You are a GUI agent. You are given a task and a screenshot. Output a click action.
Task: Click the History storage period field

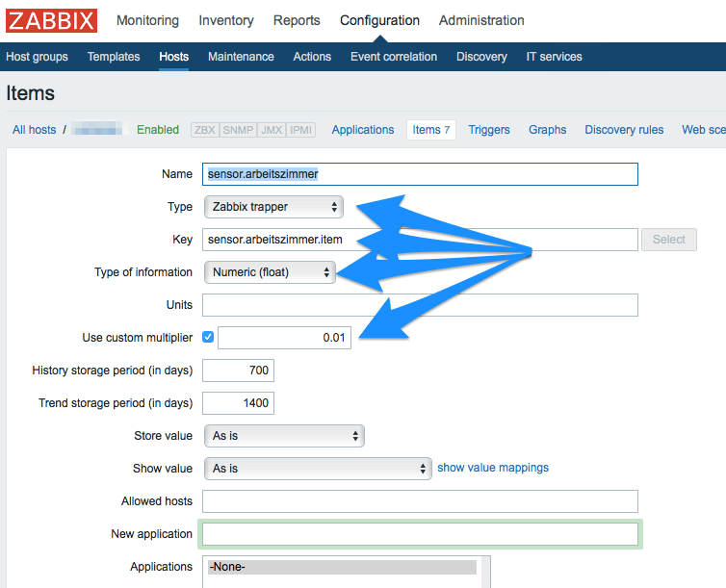(238, 371)
